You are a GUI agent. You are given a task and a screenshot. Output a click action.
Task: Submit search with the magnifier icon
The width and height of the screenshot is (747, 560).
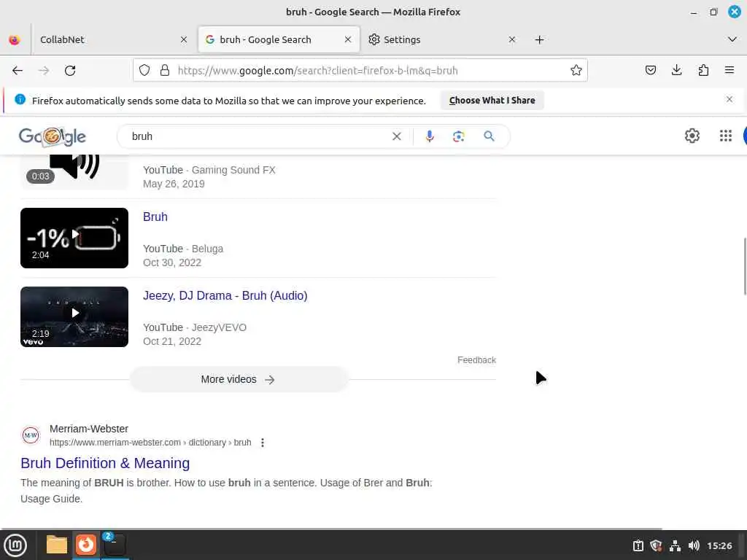pyautogui.click(x=489, y=136)
